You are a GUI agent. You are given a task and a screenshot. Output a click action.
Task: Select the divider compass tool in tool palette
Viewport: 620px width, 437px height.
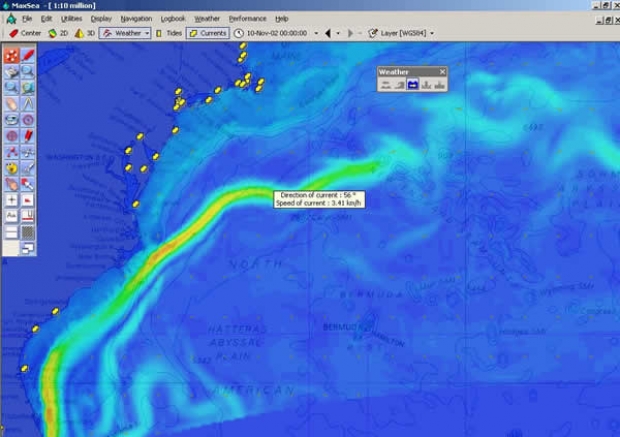point(28,103)
